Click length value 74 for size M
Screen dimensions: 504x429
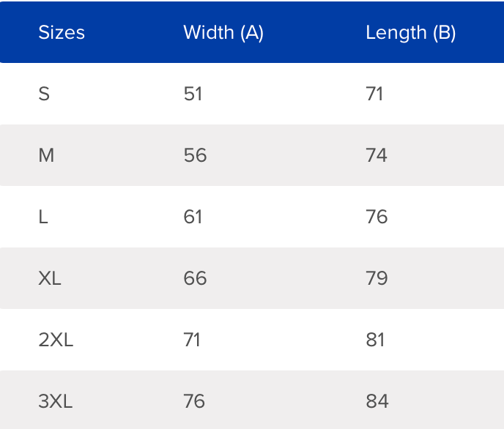click(377, 155)
